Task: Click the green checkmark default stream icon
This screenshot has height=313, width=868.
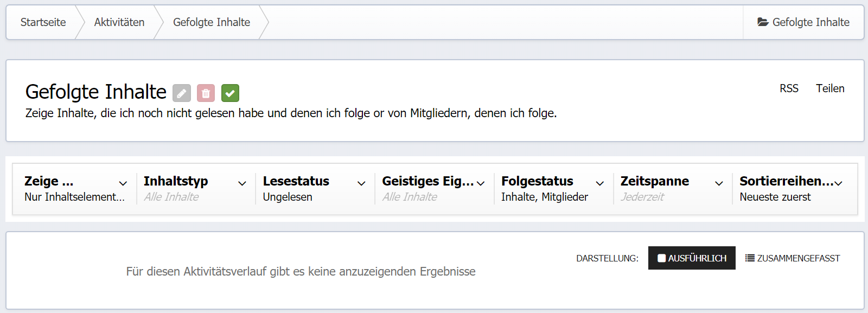Action: (230, 93)
